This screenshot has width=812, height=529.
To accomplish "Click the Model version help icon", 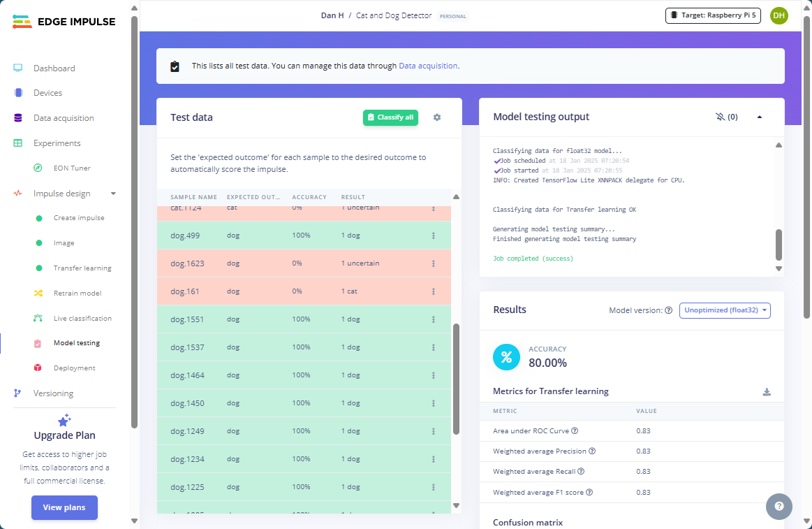I will click(x=668, y=310).
